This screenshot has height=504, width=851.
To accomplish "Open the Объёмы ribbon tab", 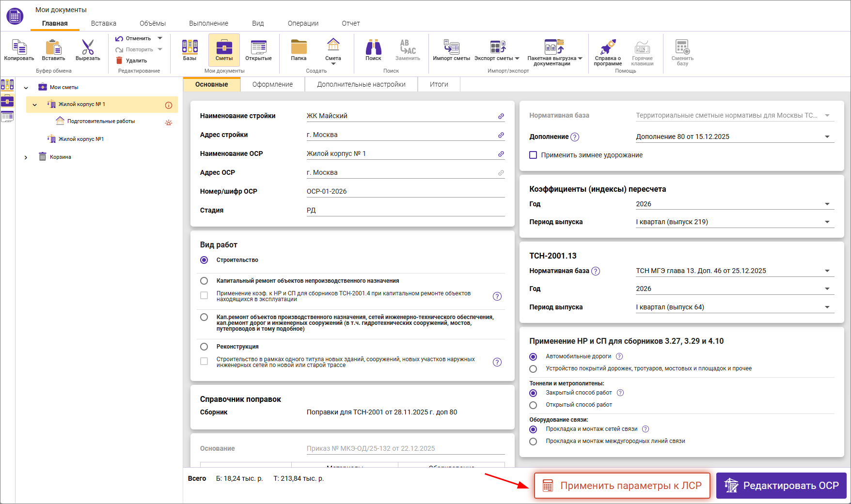I will 153,23.
